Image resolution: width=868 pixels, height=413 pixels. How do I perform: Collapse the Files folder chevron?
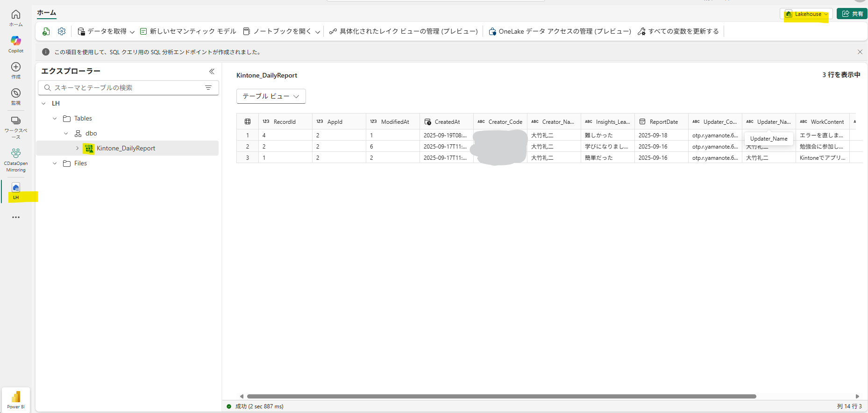coord(55,163)
